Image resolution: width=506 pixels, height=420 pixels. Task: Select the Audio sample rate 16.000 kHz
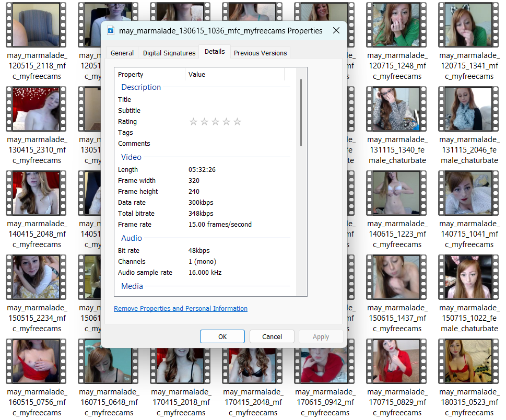click(x=205, y=273)
